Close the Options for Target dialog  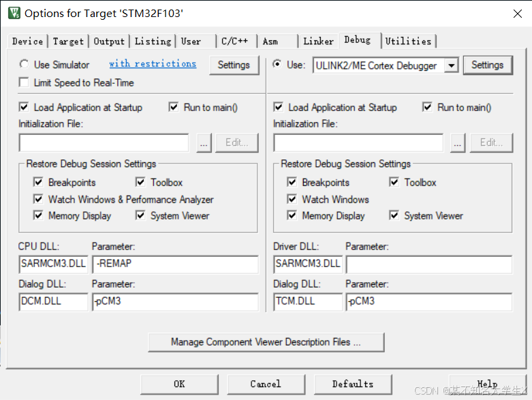coord(518,14)
